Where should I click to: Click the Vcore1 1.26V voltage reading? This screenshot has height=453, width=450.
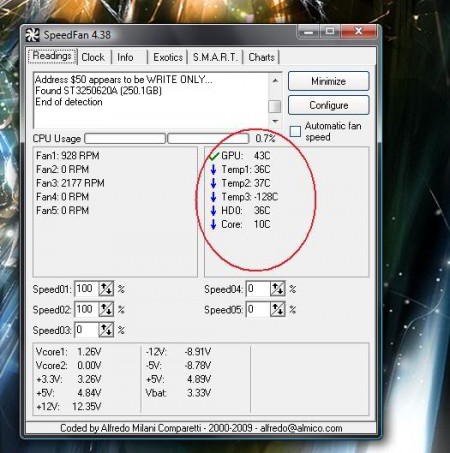(68, 352)
